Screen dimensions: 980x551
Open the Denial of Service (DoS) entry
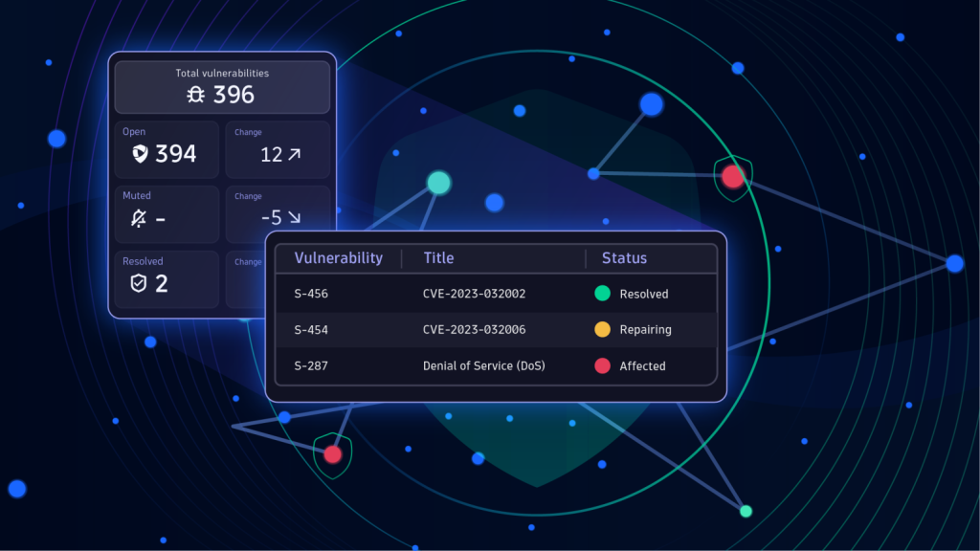click(484, 365)
